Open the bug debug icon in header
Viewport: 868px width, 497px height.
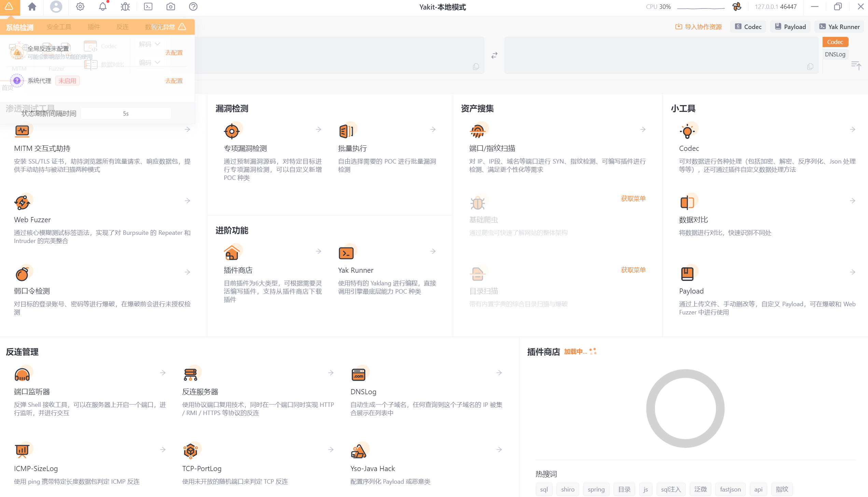click(x=125, y=7)
